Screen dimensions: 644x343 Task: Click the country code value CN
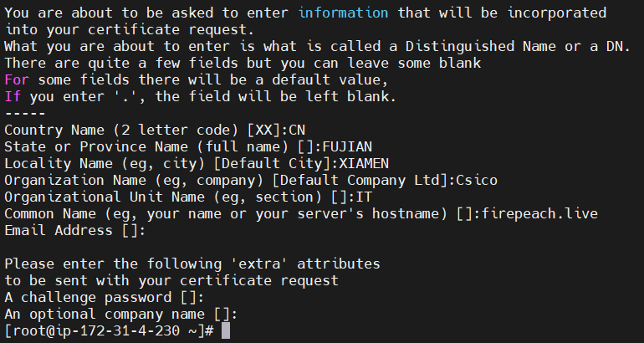pyautogui.click(x=297, y=131)
